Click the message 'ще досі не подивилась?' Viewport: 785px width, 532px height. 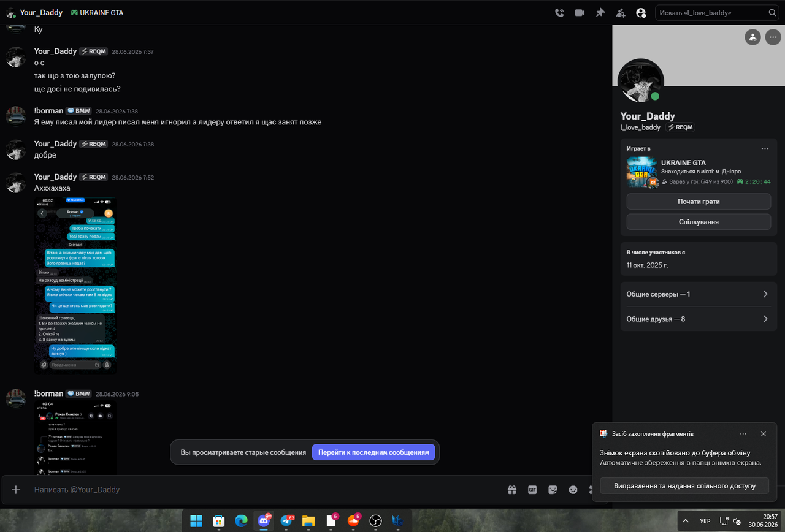point(77,89)
